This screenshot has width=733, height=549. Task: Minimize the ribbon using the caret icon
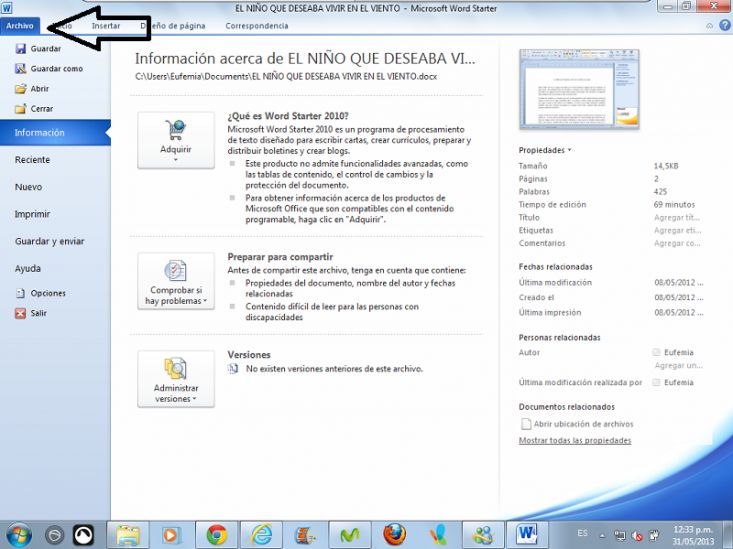(x=710, y=26)
